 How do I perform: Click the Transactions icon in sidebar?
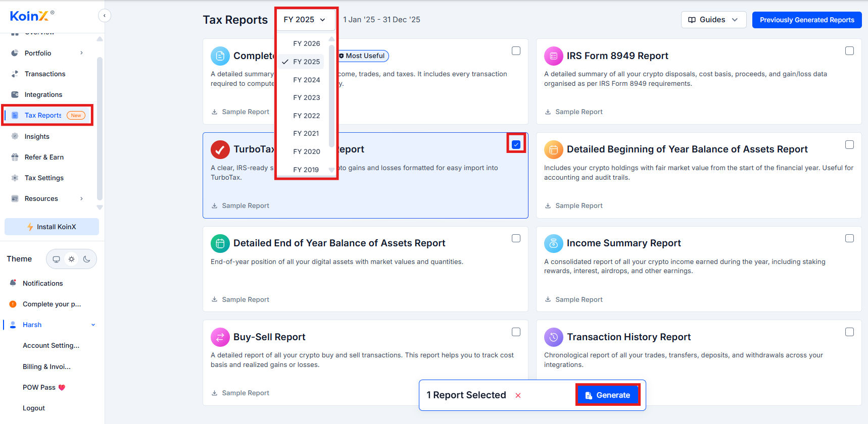coord(15,74)
